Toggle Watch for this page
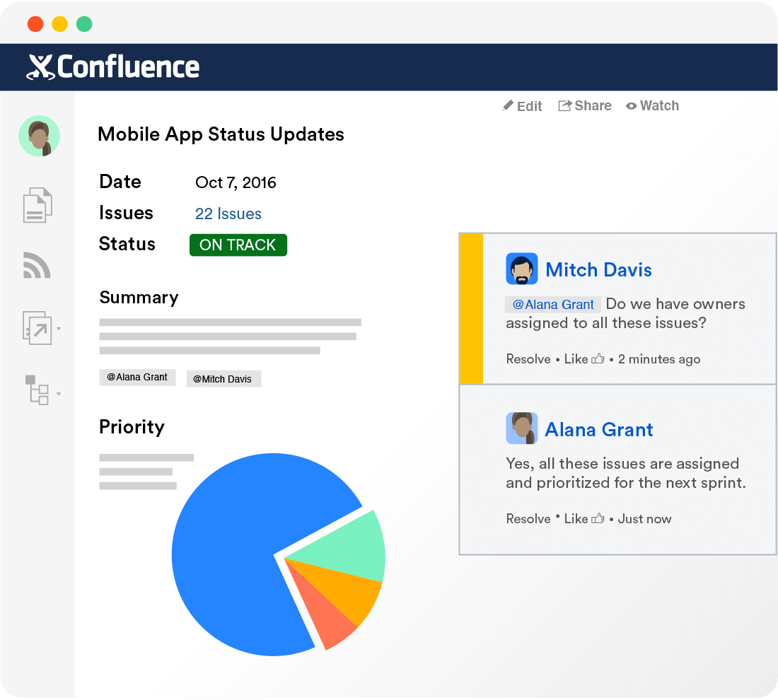778x700 pixels. (659, 105)
